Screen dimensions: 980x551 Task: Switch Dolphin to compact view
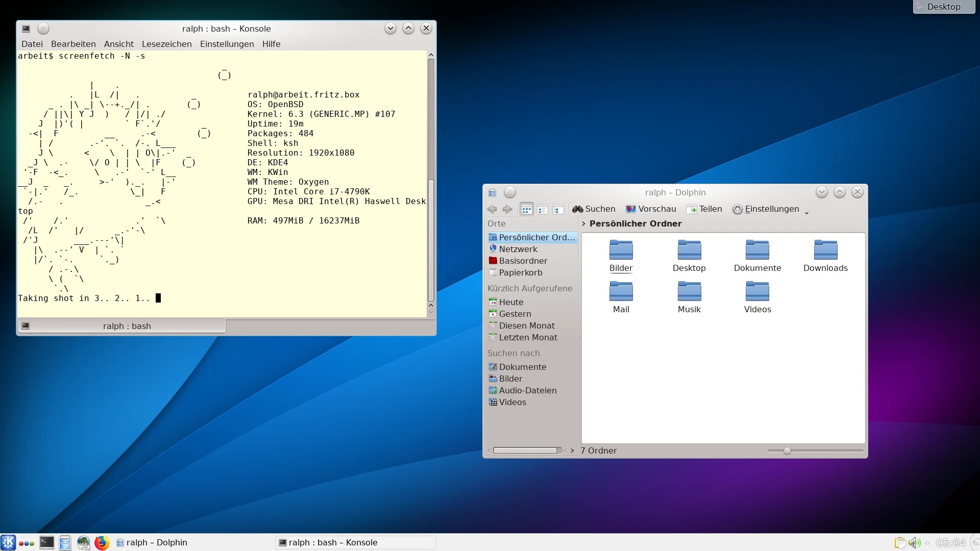[x=543, y=209]
